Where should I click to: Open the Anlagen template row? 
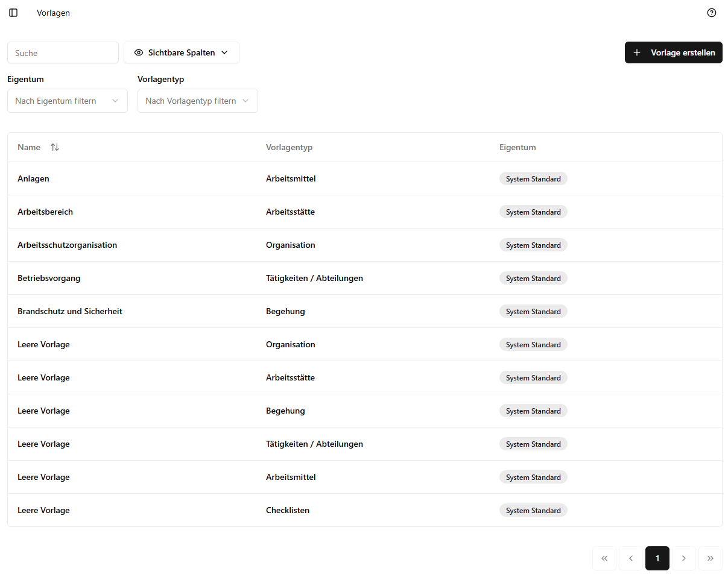34,178
